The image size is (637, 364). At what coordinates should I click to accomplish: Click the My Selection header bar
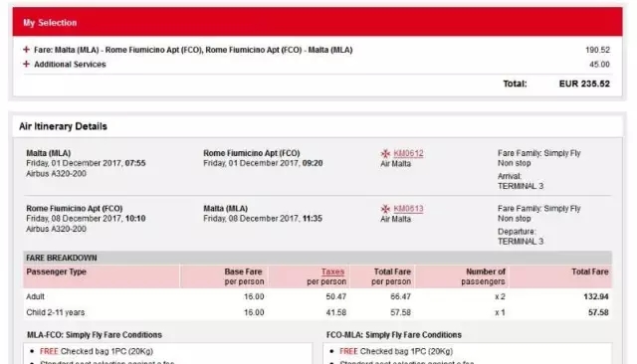click(318, 22)
